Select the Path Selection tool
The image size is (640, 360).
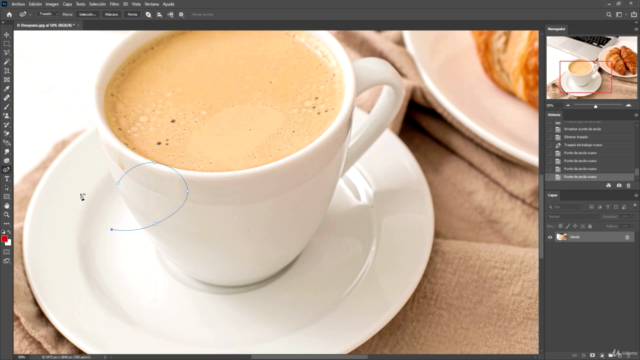point(7,188)
